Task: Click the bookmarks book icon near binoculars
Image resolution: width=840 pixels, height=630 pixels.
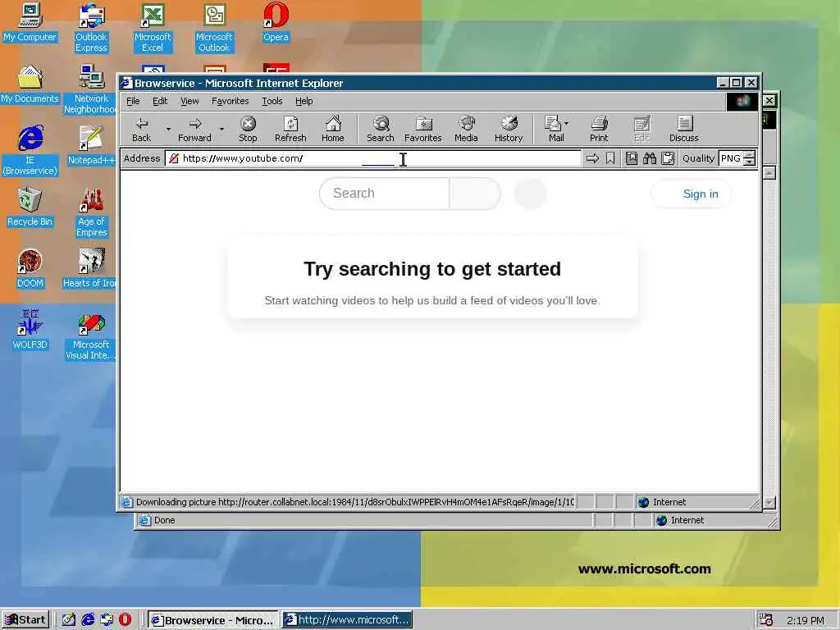Action: (632, 158)
